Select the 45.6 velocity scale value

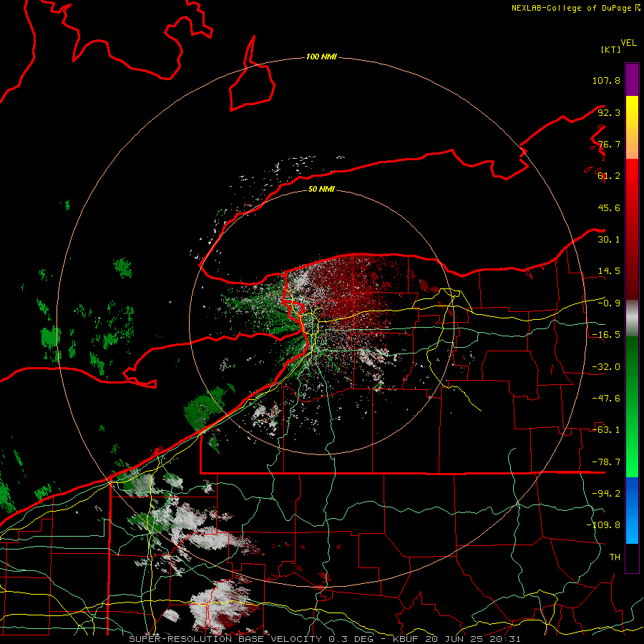(x=609, y=208)
